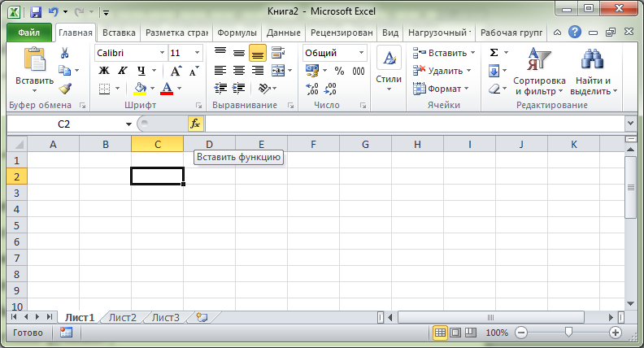This screenshot has height=348, width=644.
Task: Open Найти и выделить menu
Action: 594,71
